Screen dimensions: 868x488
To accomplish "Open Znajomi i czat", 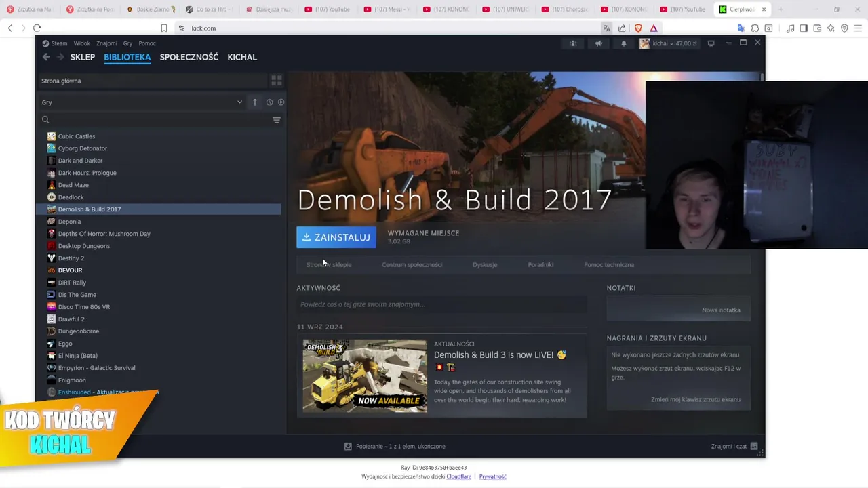I will pyautogui.click(x=734, y=446).
